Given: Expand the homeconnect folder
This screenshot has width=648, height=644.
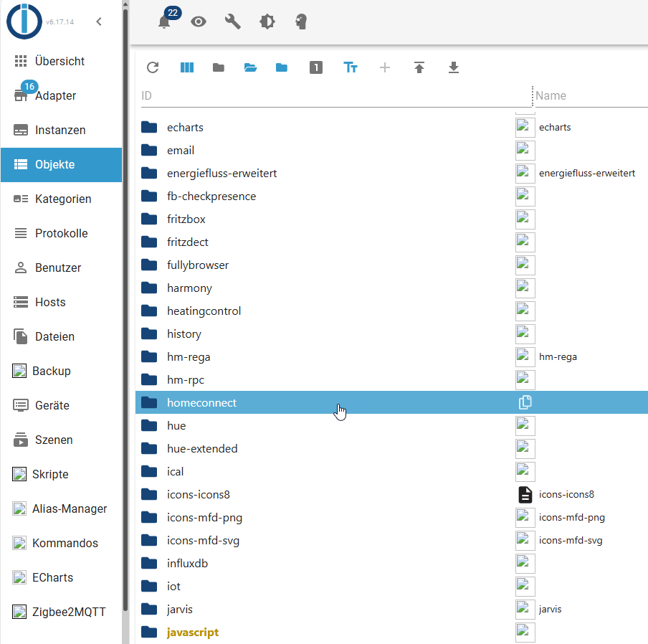Looking at the screenshot, I should (149, 402).
